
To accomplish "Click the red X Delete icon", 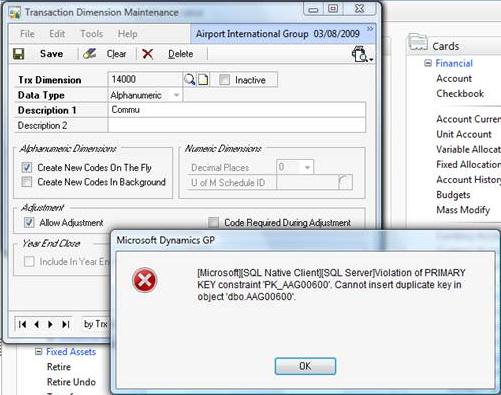I will 148,54.
